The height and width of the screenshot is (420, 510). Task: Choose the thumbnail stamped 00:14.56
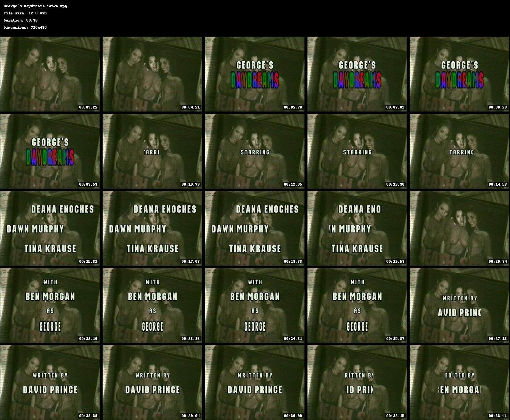[x=459, y=151]
